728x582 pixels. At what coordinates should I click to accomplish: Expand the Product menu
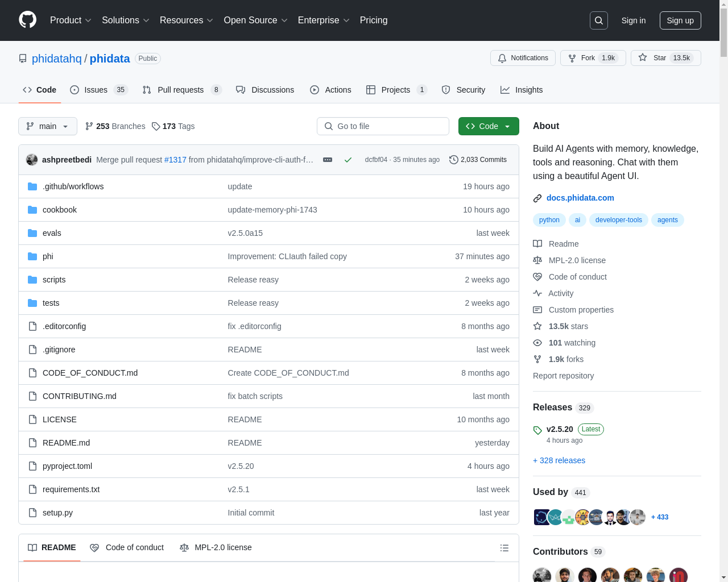71,20
